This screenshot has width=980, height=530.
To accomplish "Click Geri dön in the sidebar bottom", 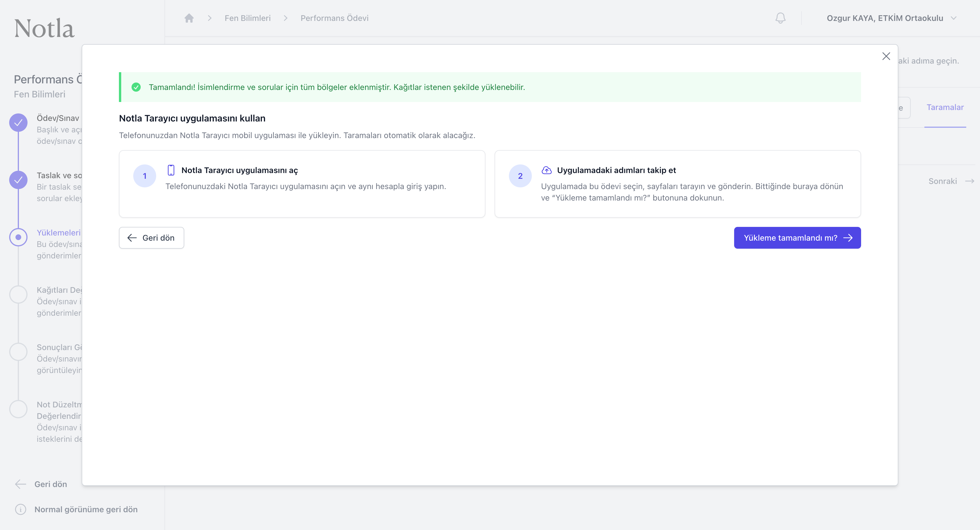I will coord(41,484).
